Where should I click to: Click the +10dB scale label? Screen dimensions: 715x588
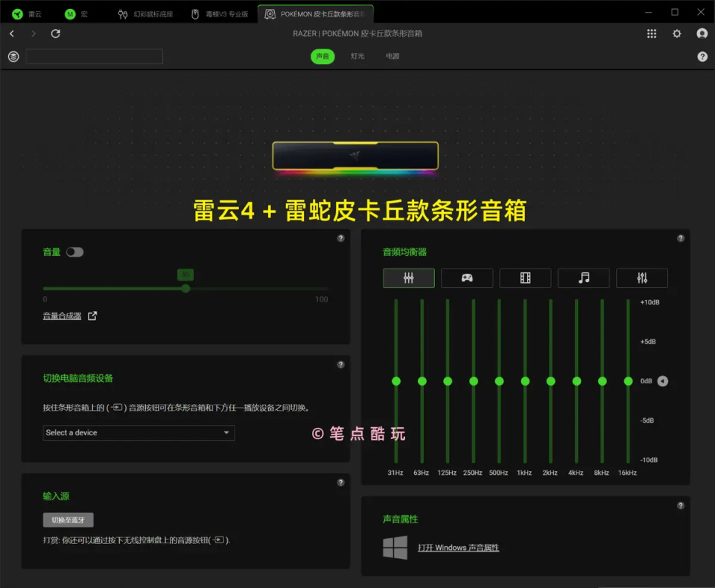(x=649, y=302)
